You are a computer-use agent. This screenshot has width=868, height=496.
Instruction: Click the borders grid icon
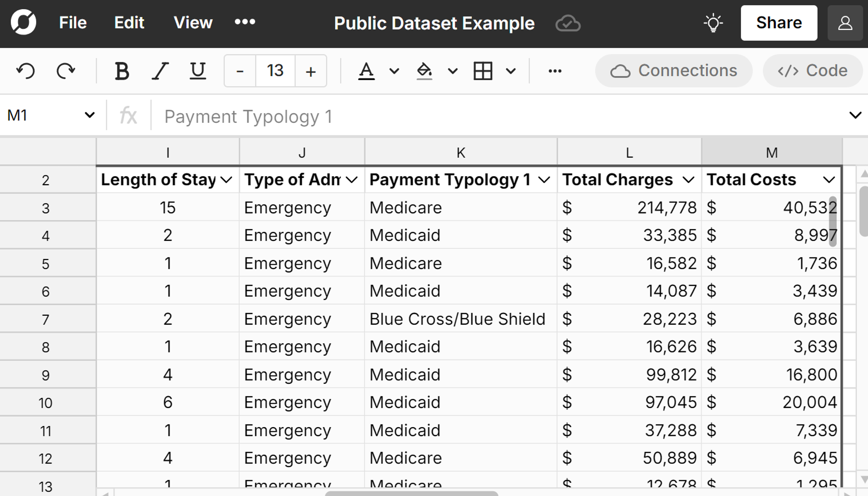(483, 71)
